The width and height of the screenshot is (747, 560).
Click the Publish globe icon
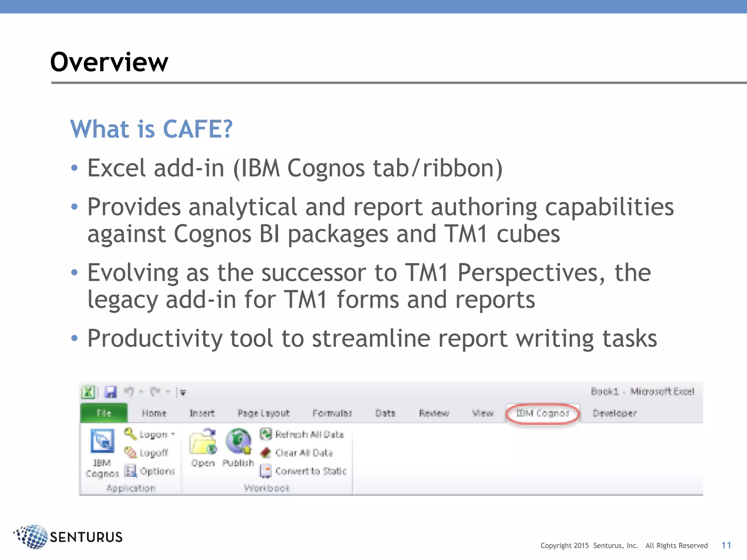(x=239, y=441)
